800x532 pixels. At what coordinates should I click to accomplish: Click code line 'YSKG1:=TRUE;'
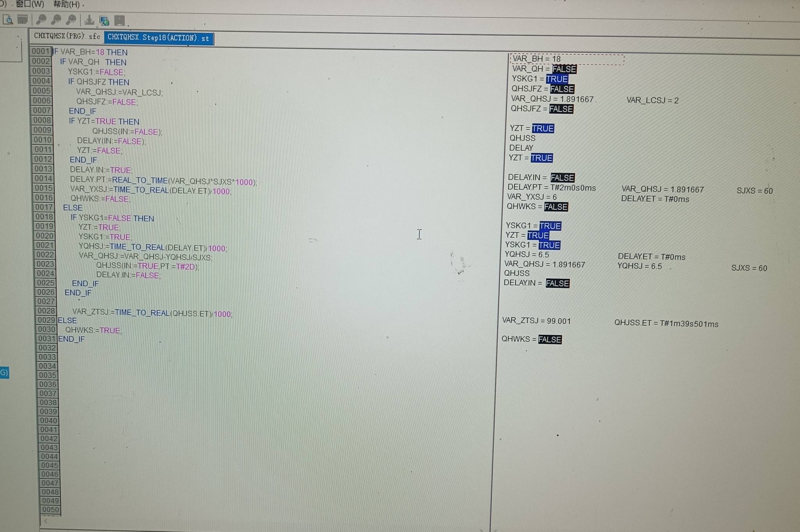(x=105, y=237)
